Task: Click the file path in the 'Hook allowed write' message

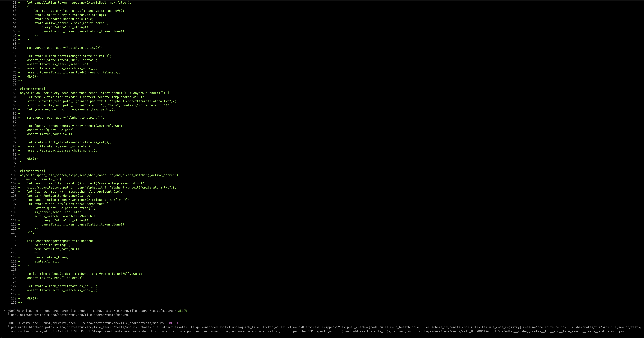Action: click(x=88, y=315)
